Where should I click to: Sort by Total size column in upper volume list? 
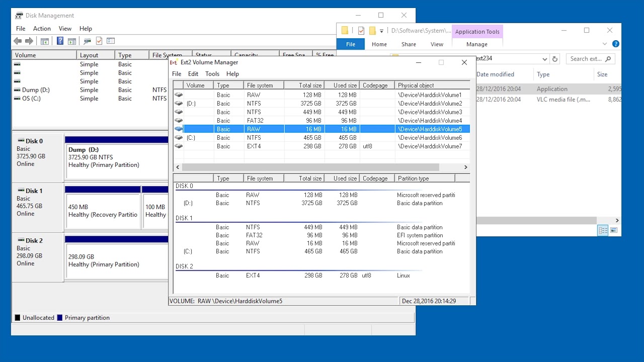[304, 85]
